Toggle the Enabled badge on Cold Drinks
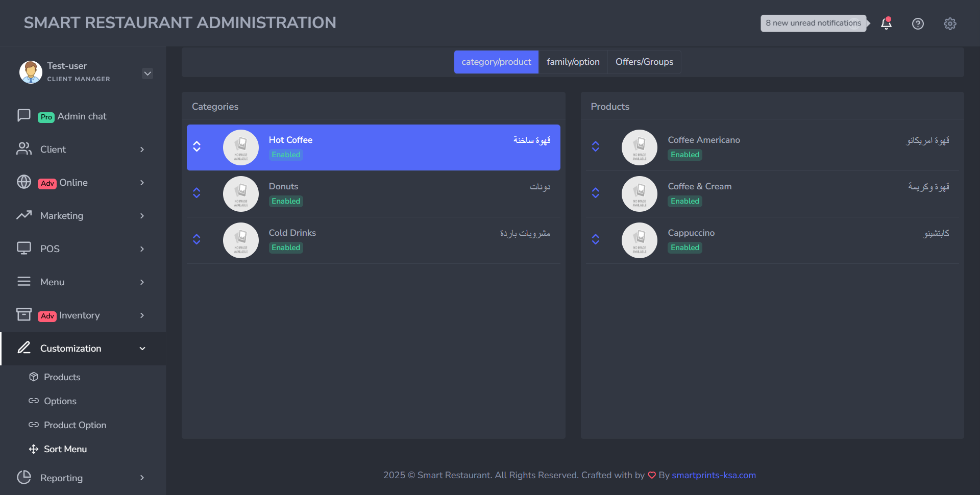This screenshot has width=980, height=495. (286, 247)
